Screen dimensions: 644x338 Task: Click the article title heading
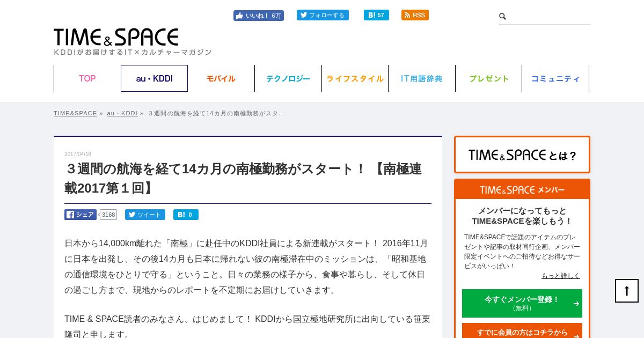pyautogui.click(x=243, y=178)
